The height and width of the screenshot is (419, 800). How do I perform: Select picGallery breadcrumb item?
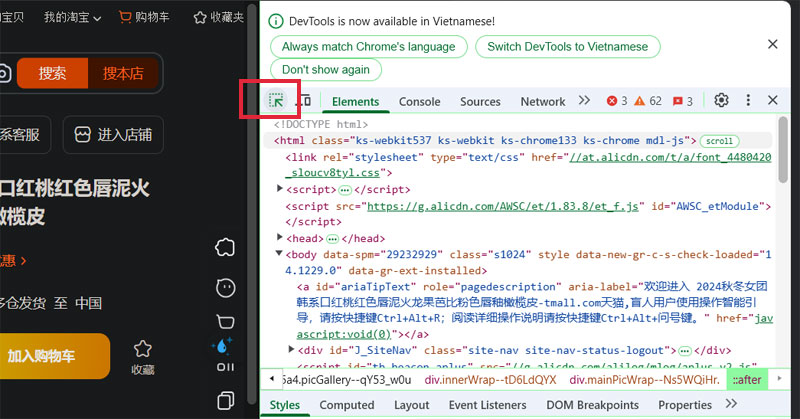(x=346, y=380)
